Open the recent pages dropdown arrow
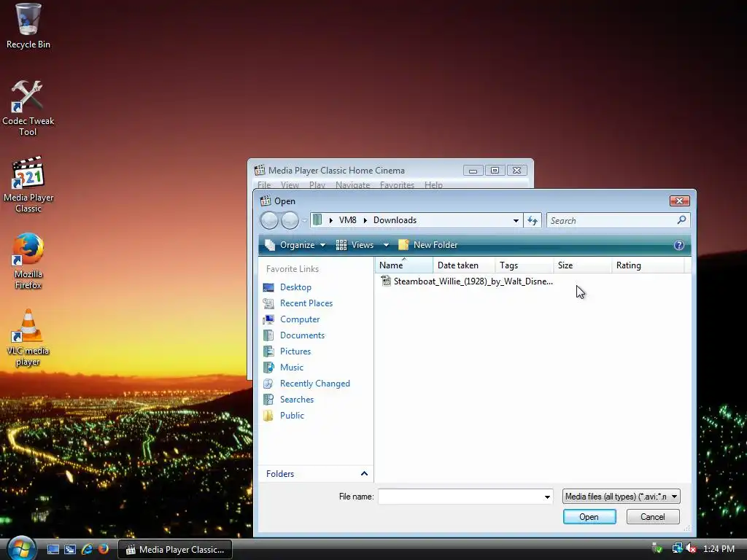The image size is (747, 560). click(304, 220)
